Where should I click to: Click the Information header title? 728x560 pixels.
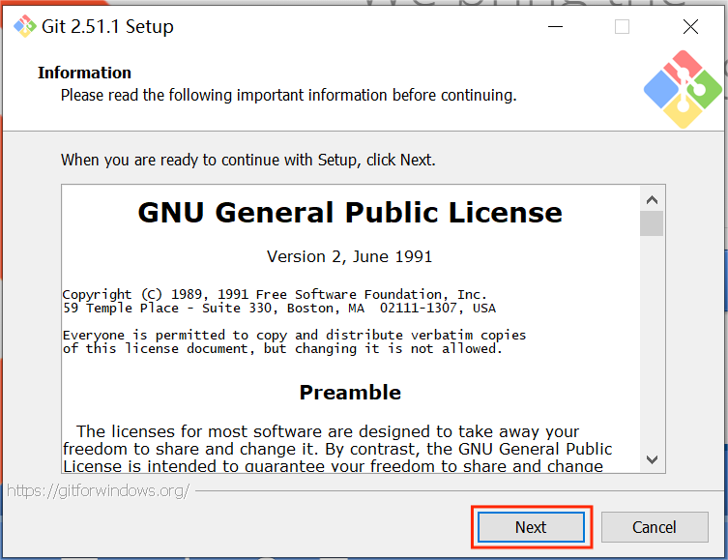(x=84, y=73)
